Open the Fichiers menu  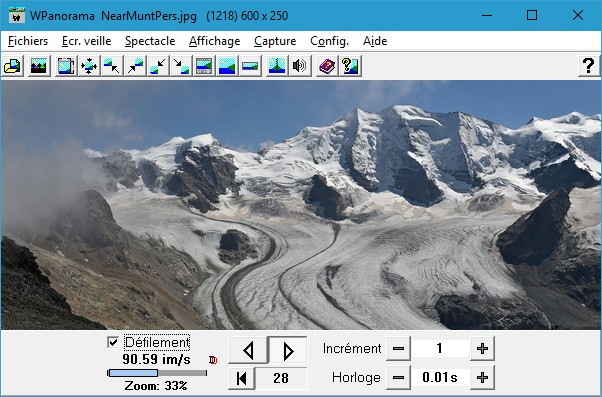(28, 41)
